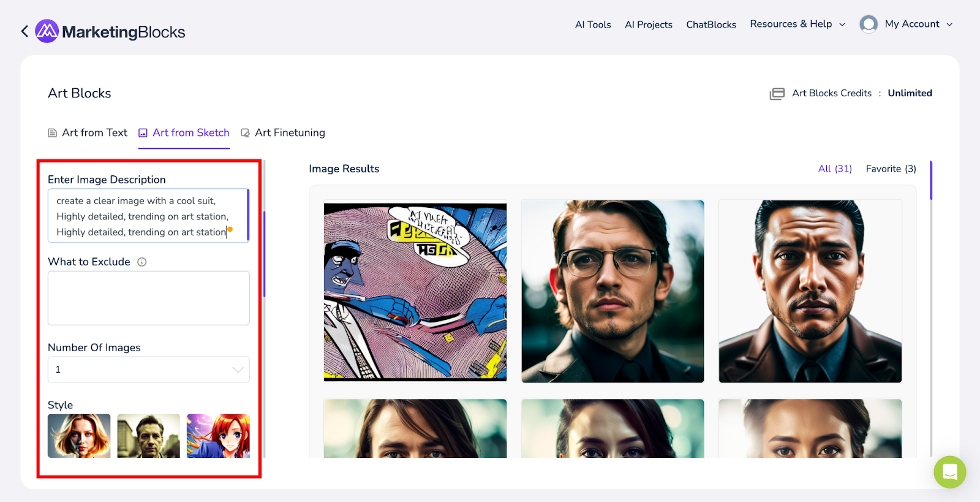
Task: Open the Number Of Images dropdown
Action: (x=148, y=370)
